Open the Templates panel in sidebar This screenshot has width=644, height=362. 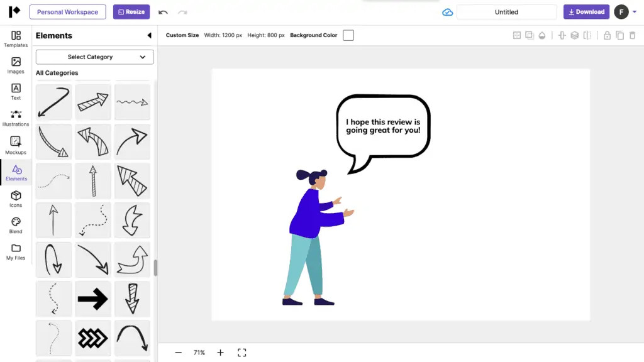[x=16, y=38]
